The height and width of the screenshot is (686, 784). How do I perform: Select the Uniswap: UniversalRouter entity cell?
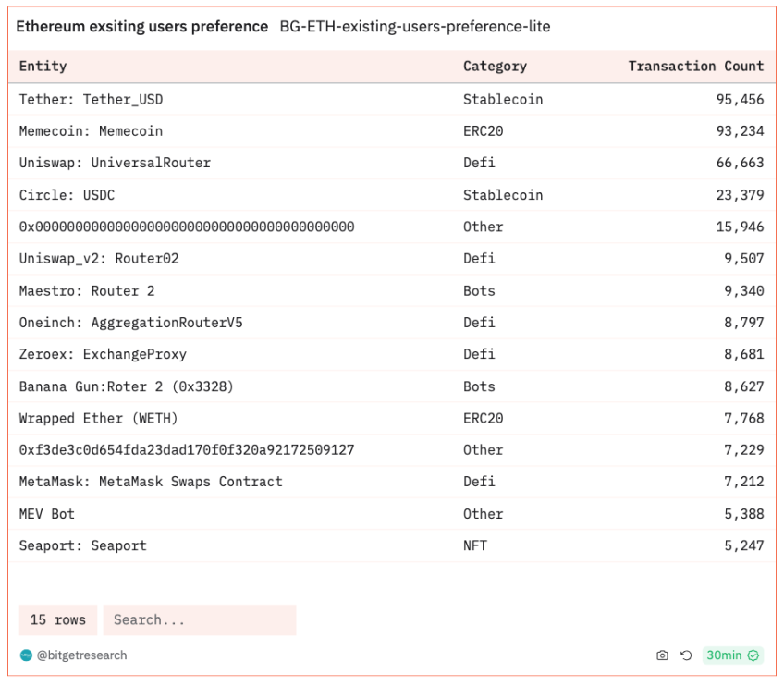click(115, 163)
